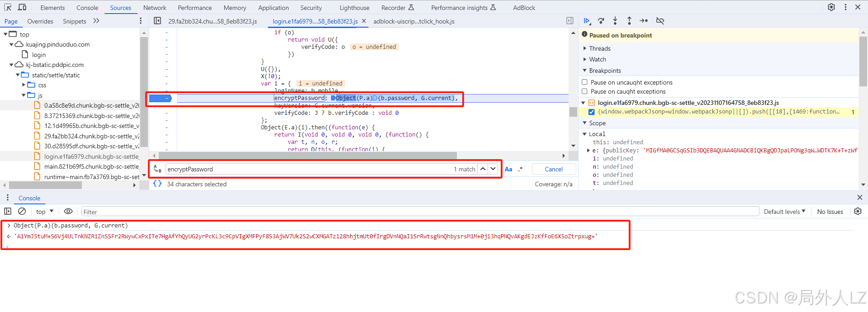The image size is (868, 312).
Task: Open the DevTools three-dot customize menu
Action: click(845, 7)
